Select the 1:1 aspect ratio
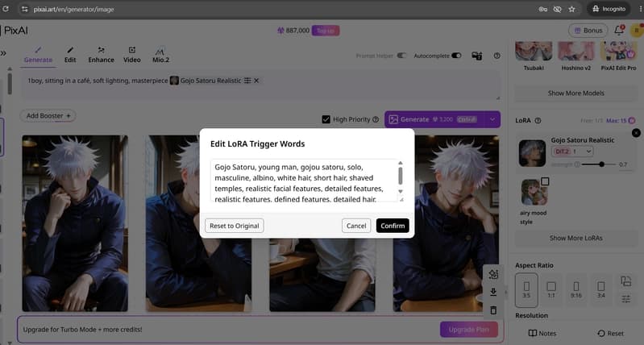644x345 pixels. tap(551, 290)
